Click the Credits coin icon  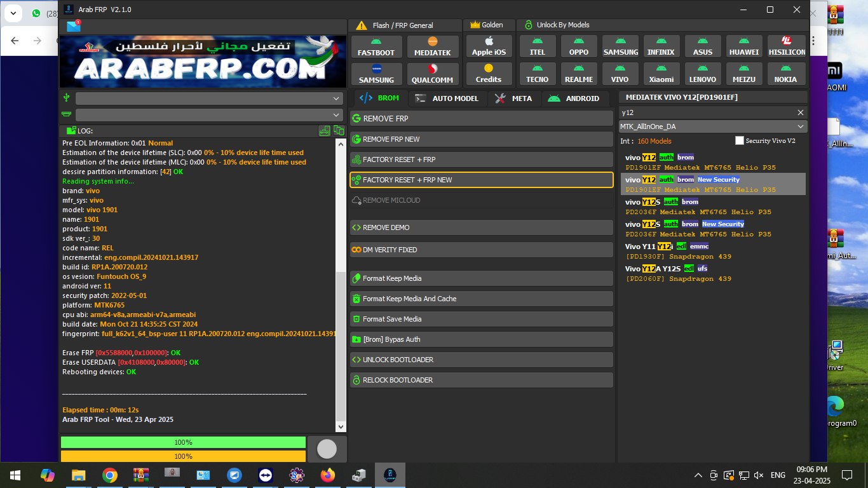pos(488,69)
